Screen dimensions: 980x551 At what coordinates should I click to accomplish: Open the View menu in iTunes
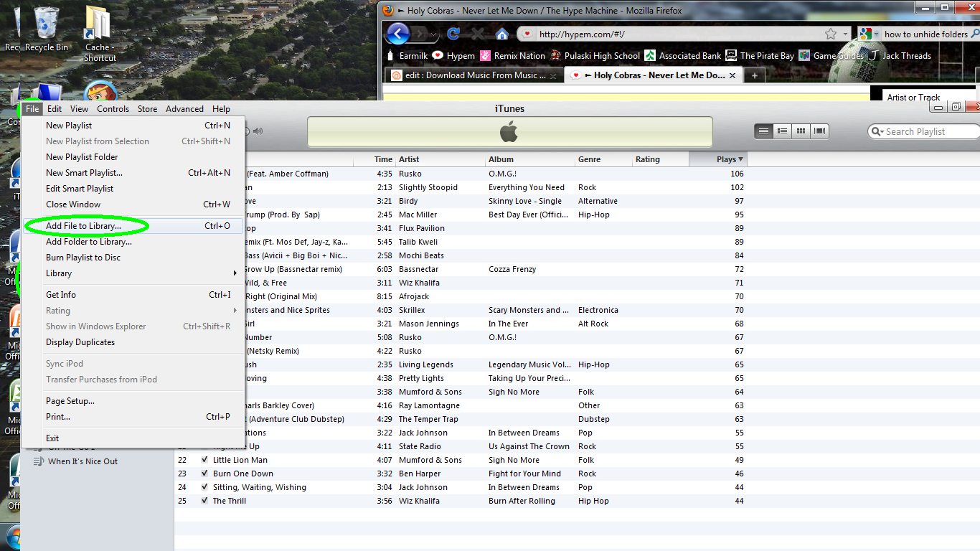79,109
